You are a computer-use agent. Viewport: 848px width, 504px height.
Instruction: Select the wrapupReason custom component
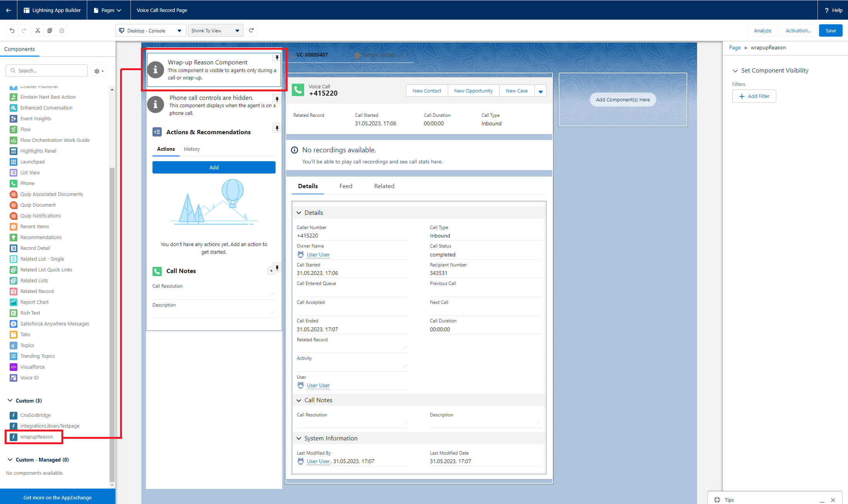36,437
